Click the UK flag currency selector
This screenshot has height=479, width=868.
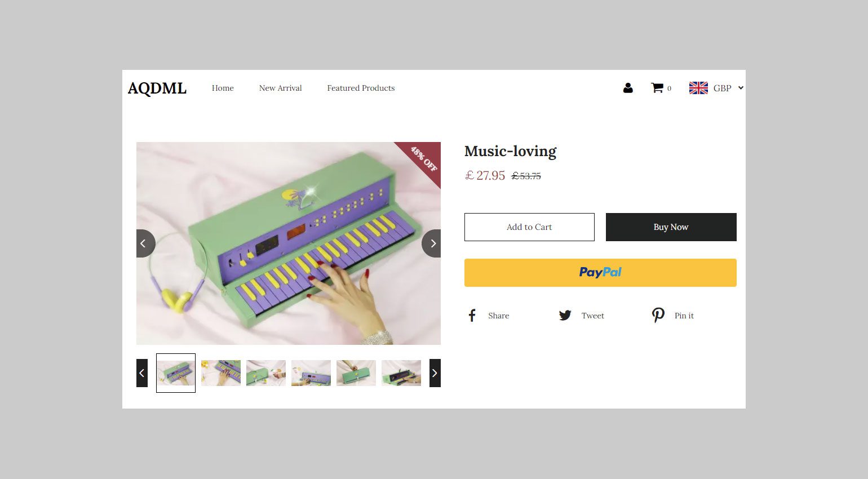pos(698,88)
